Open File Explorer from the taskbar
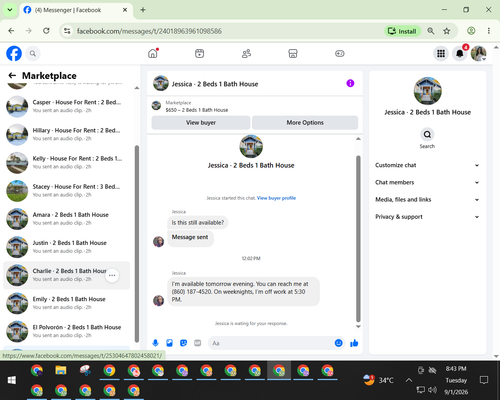The image size is (500, 400). coord(61,370)
